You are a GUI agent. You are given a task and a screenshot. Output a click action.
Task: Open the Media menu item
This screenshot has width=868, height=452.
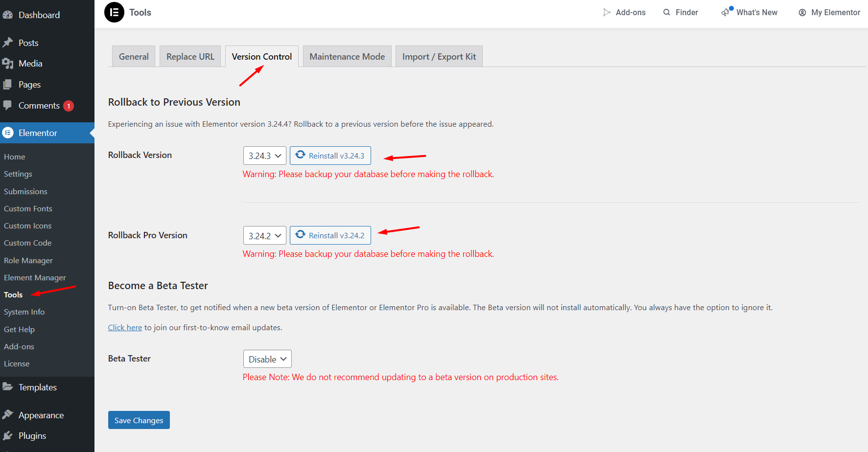point(47,63)
